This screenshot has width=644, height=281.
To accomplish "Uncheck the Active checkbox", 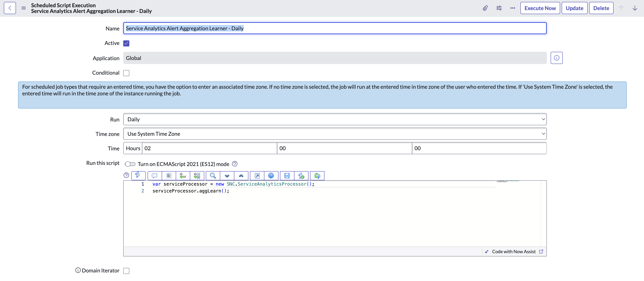I will [x=126, y=43].
